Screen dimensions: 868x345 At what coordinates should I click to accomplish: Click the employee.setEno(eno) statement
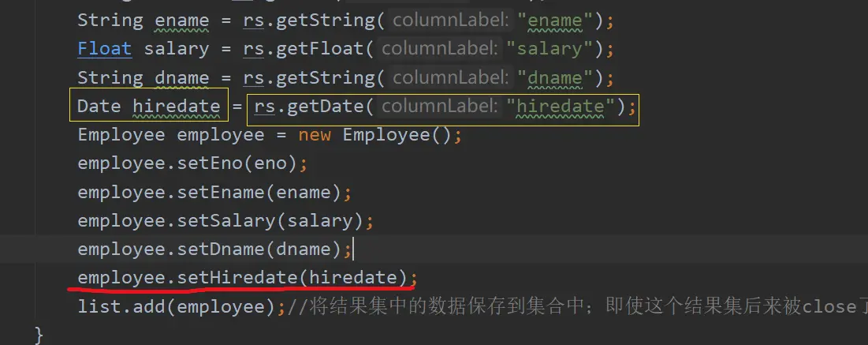point(192,163)
